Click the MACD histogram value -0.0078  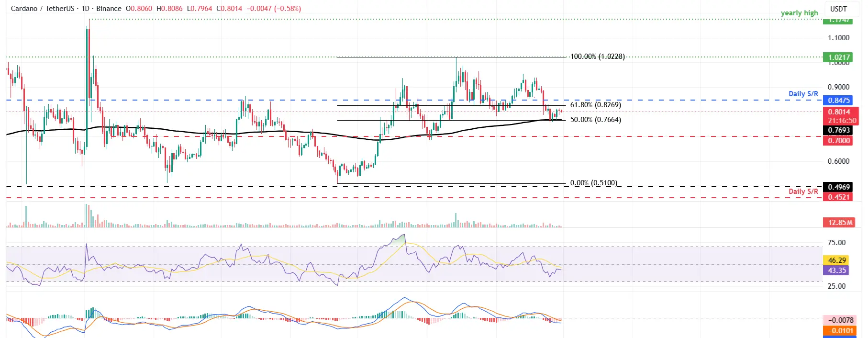(x=840, y=320)
